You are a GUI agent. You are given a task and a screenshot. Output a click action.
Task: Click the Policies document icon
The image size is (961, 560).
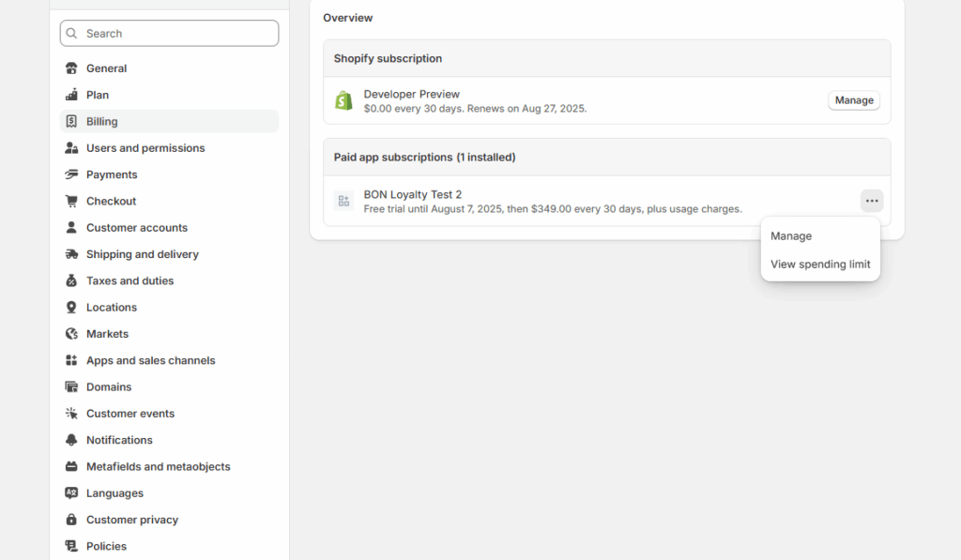tap(71, 546)
